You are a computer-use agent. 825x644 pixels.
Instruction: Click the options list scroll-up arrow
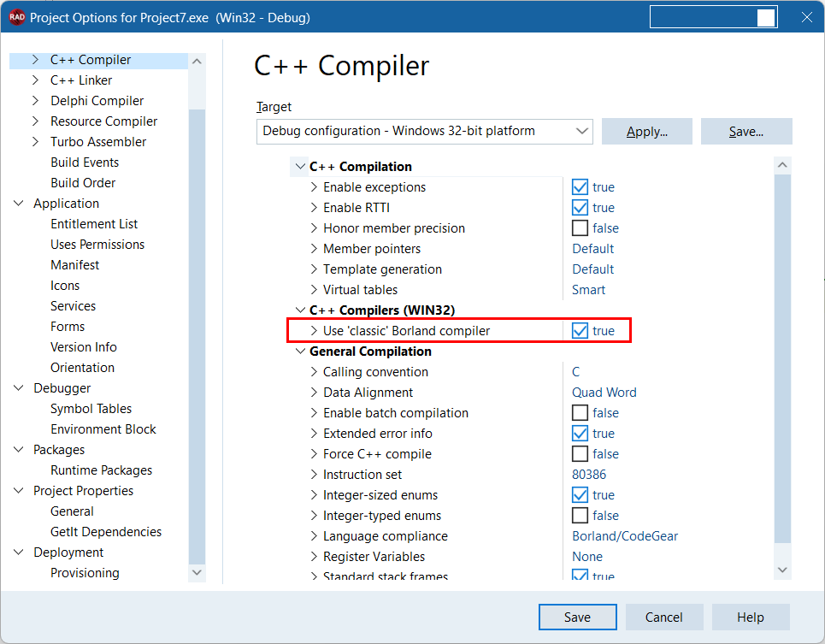(782, 166)
